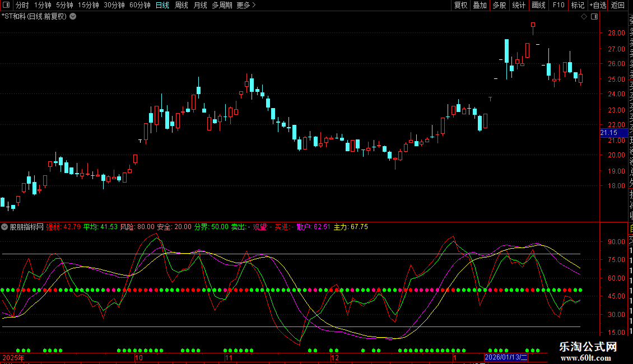Click the diamond icon above the price axis
This screenshot has height=364, width=633.
click(x=584, y=16)
